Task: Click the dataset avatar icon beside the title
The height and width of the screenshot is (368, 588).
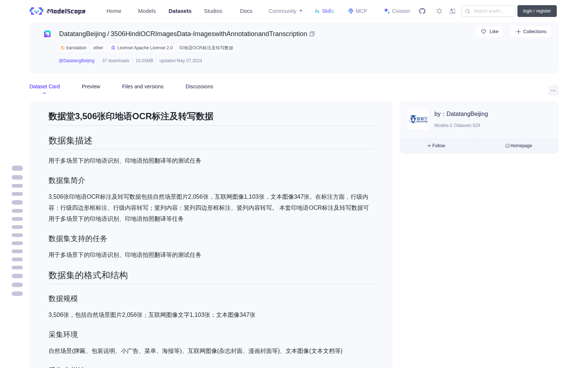Action: [x=47, y=34]
